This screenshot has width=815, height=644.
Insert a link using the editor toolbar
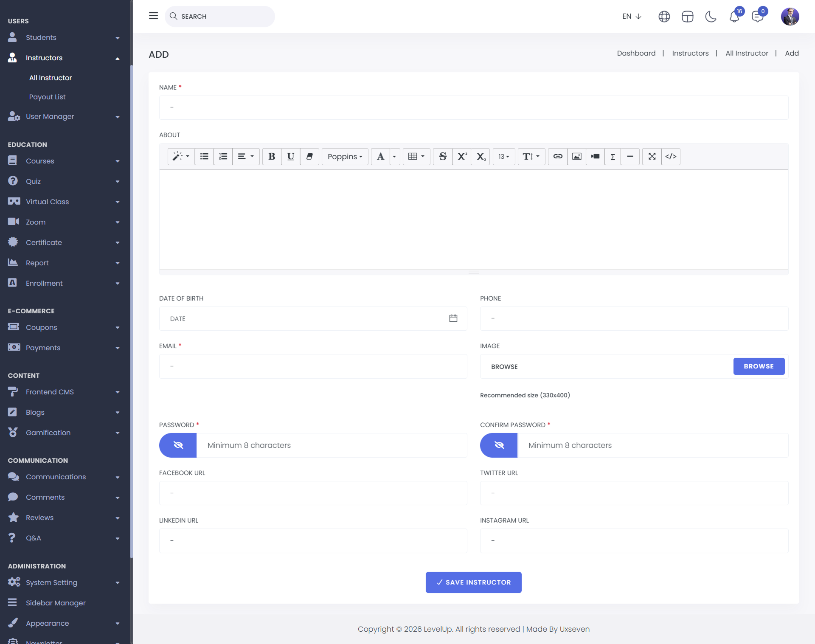point(558,157)
